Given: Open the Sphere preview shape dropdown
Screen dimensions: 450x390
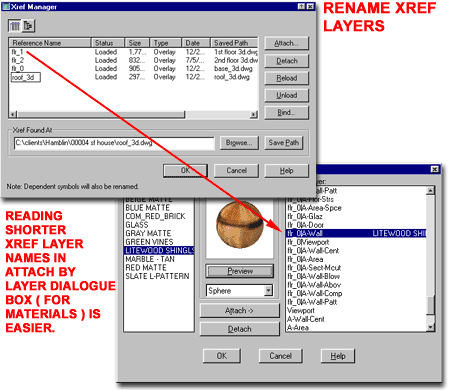Looking at the screenshot, I should click(x=268, y=291).
